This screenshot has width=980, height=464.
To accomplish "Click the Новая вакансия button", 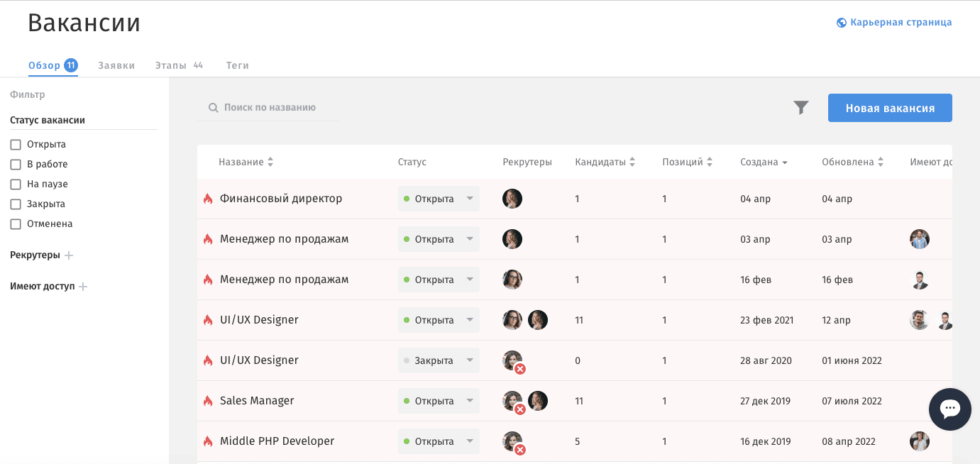I will tap(890, 108).
